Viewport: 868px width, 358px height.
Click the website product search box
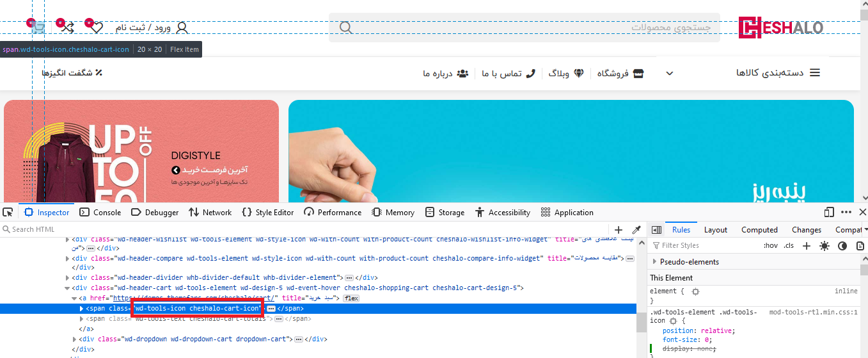pyautogui.click(x=525, y=28)
